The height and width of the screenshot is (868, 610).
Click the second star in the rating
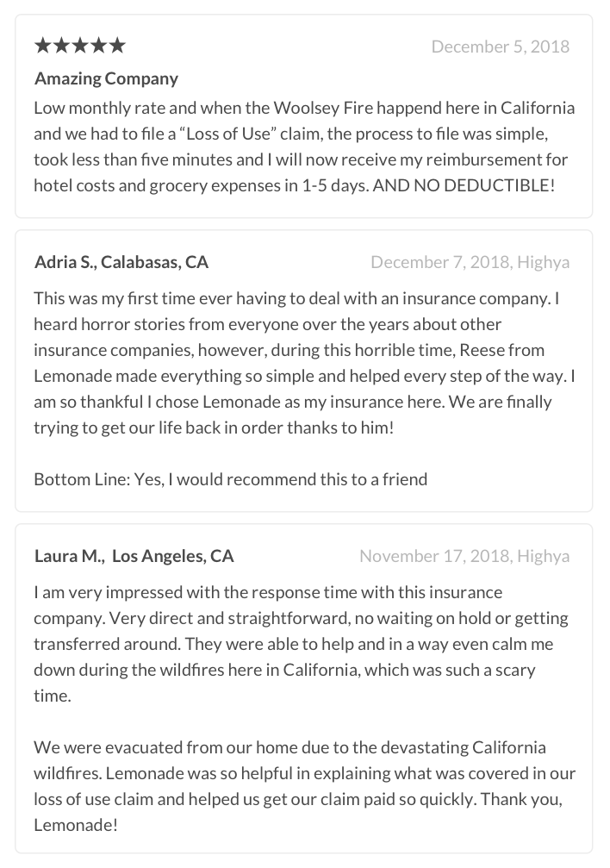pos(61,46)
